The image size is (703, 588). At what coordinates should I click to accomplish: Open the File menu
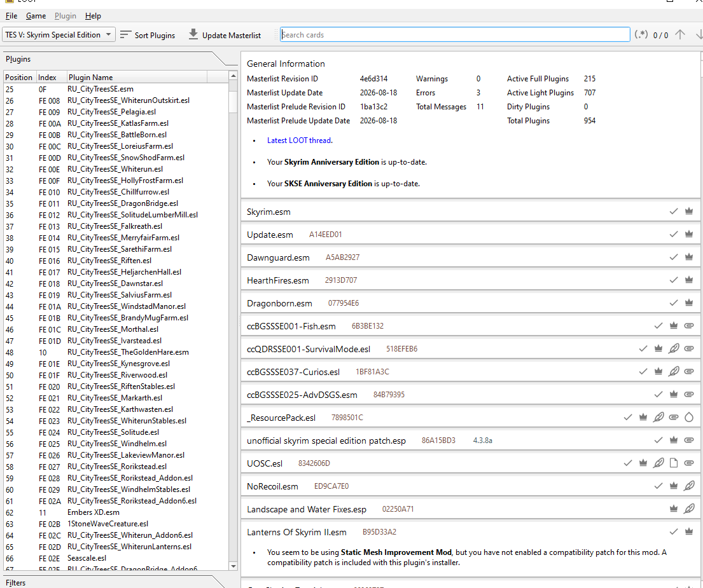point(11,16)
